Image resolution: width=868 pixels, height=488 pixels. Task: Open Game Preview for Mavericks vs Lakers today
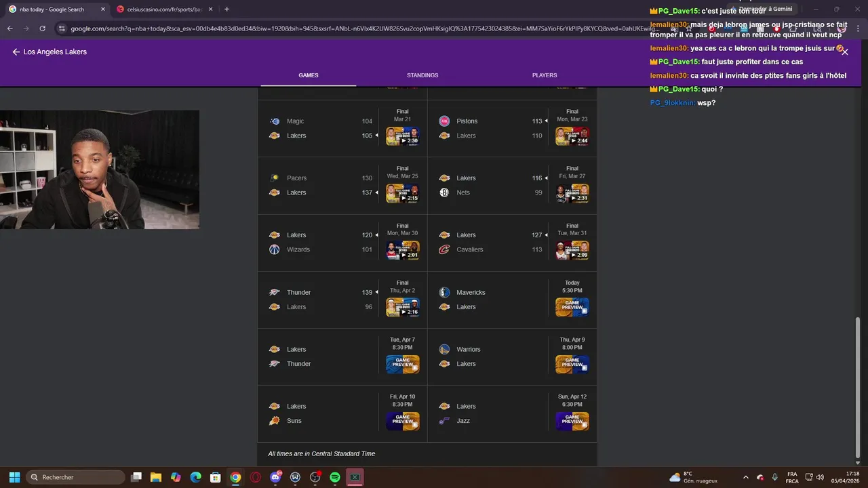point(572,307)
